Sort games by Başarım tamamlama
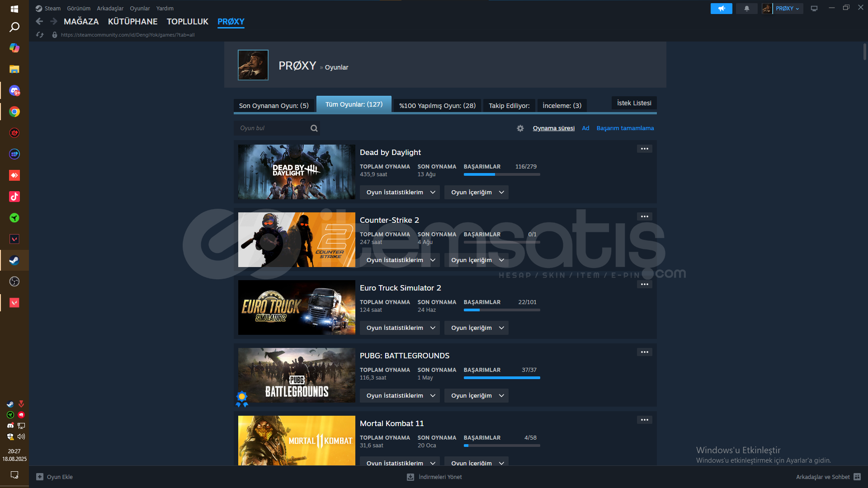This screenshot has width=868, height=488. click(625, 128)
